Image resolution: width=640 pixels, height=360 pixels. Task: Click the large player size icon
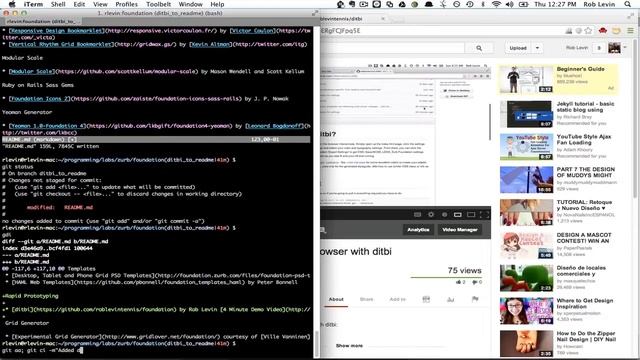pyautogui.click(x=471, y=214)
